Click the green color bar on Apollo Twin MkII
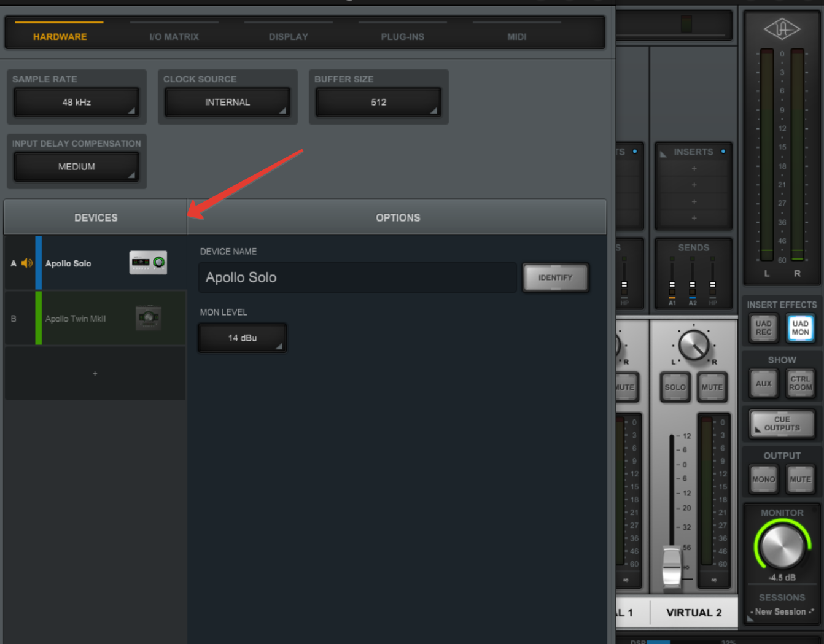The height and width of the screenshot is (644, 824). (39, 318)
